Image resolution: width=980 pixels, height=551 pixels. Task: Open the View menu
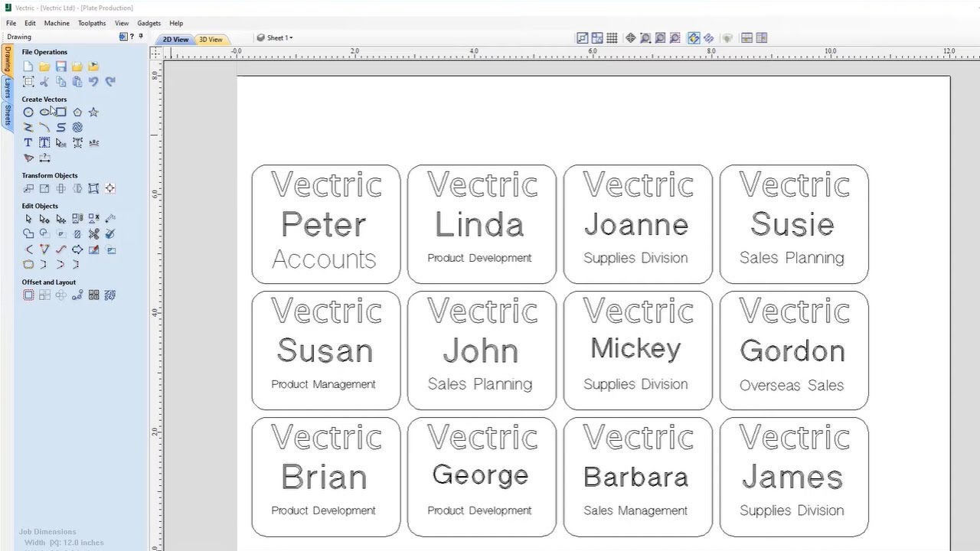pyautogui.click(x=122, y=23)
